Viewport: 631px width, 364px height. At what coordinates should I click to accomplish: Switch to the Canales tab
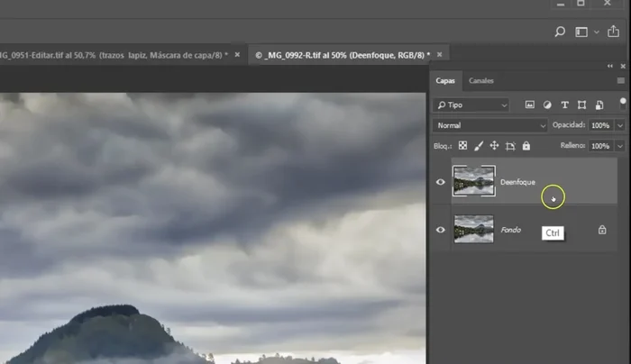tap(481, 81)
